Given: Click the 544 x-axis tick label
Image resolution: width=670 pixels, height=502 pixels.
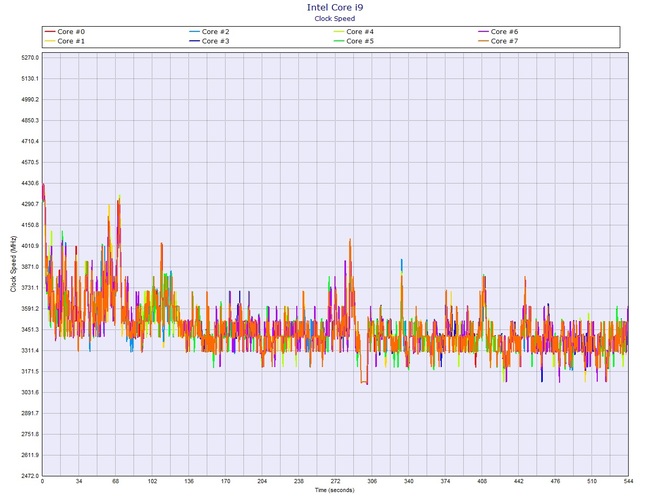Looking at the screenshot, I should click(x=628, y=481).
